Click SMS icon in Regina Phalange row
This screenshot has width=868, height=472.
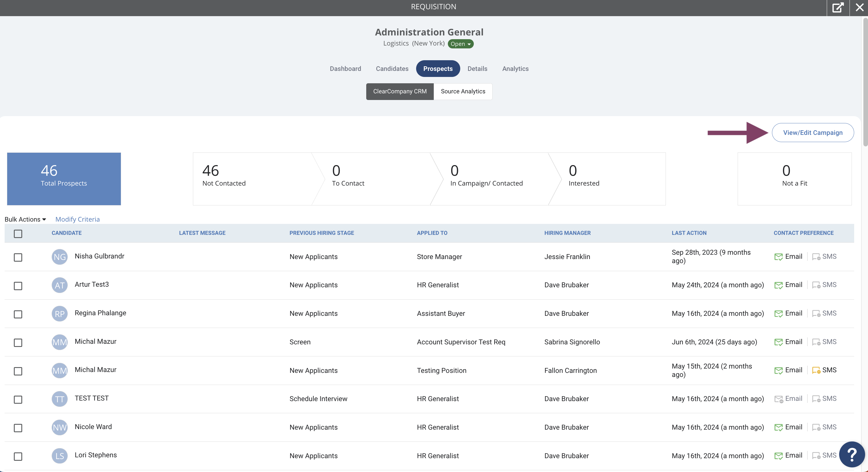coord(816,314)
